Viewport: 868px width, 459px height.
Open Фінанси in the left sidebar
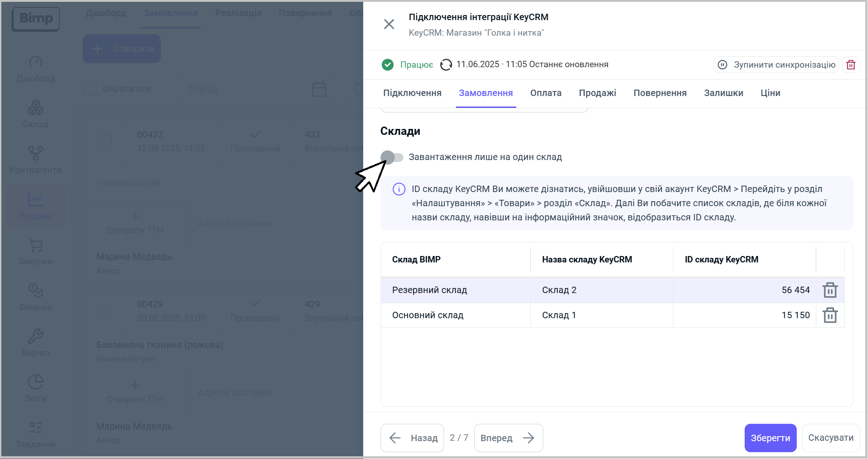(36, 297)
